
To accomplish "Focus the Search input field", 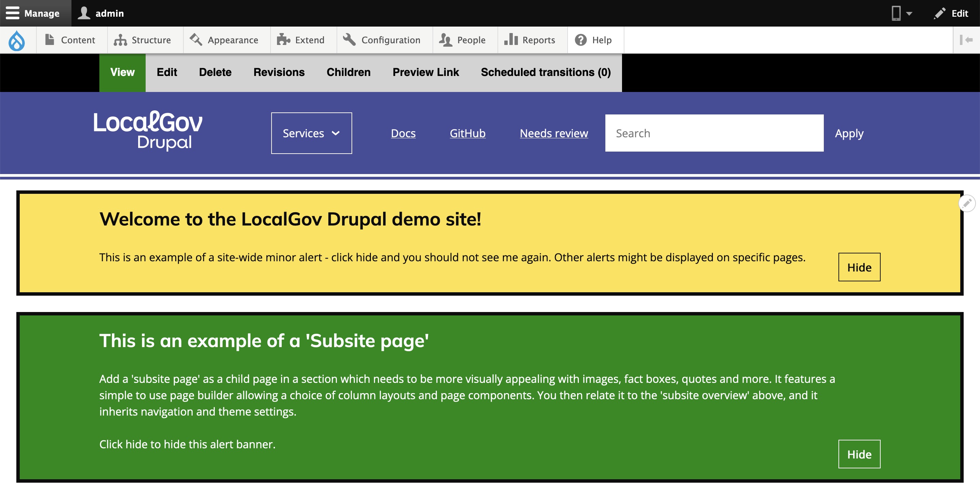I will (x=715, y=133).
